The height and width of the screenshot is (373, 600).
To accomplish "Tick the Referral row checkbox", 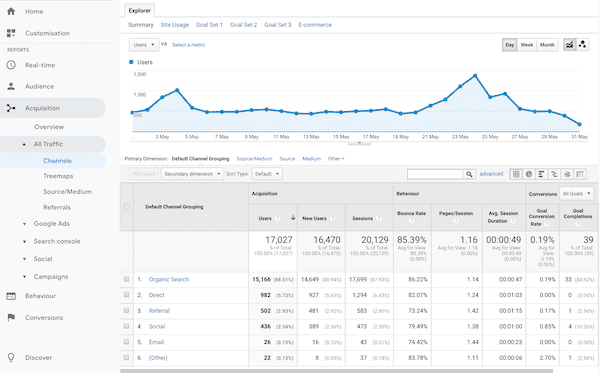I will click(126, 311).
